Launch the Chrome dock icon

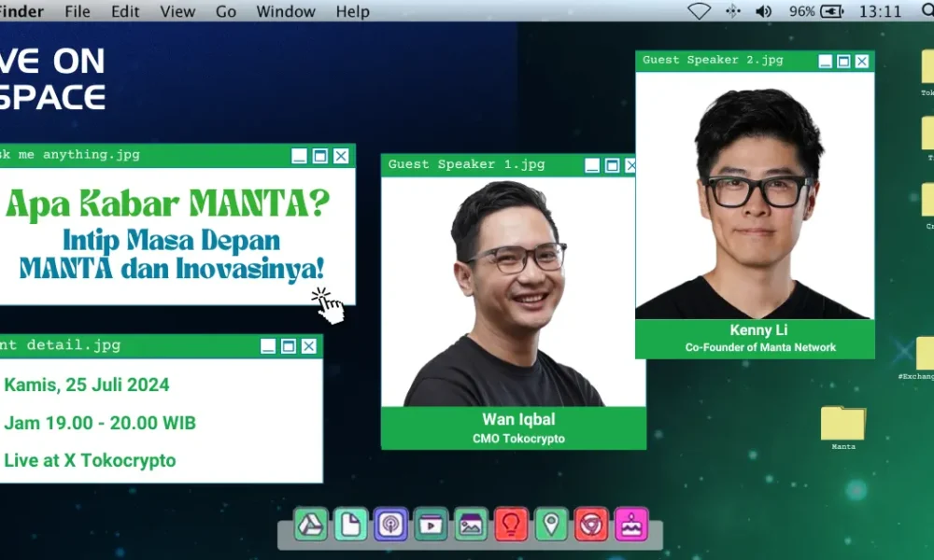[591, 525]
